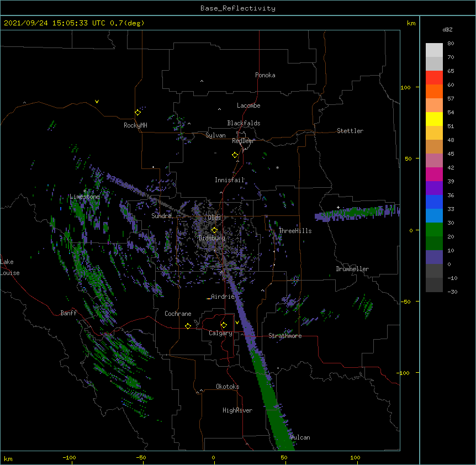Click the HighRiver town label
The image size is (476, 465).
[237, 410]
